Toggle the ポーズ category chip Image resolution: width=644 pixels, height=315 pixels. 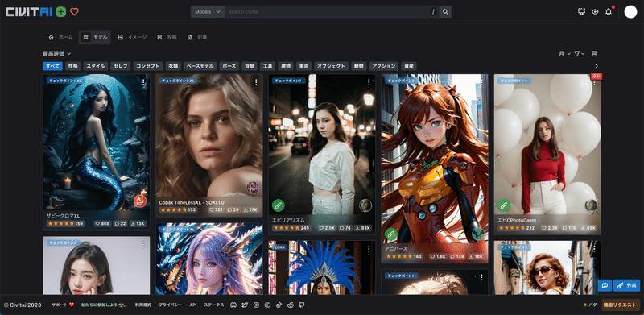229,66
